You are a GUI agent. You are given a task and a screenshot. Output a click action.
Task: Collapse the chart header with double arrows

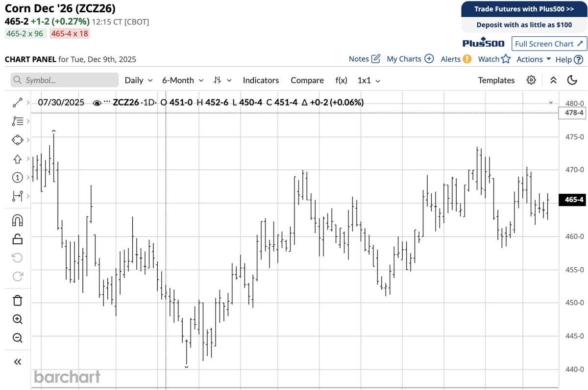pyautogui.click(x=553, y=80)
